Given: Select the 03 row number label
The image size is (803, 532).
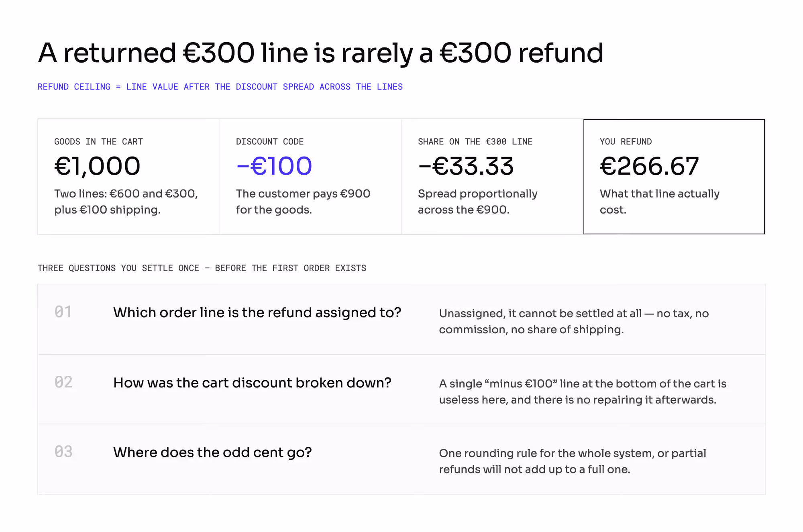Looking at the screenshot, I should 63,452.
